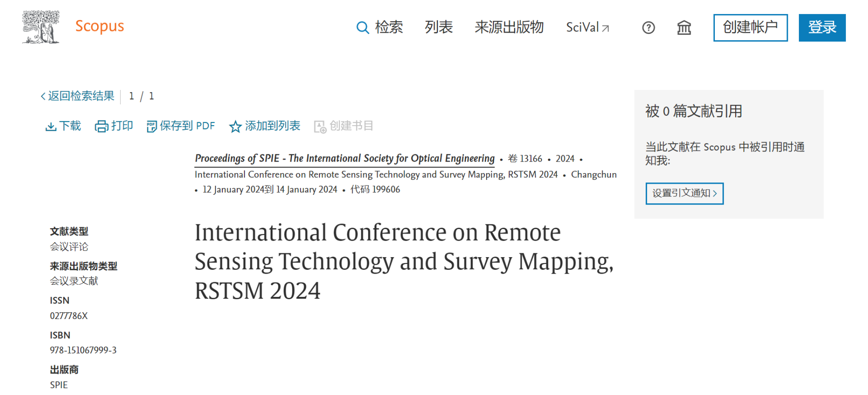Click the 设置引文通知 button
Image resolution: width=868 pixels, height=395 pixels.
[684, 193]
